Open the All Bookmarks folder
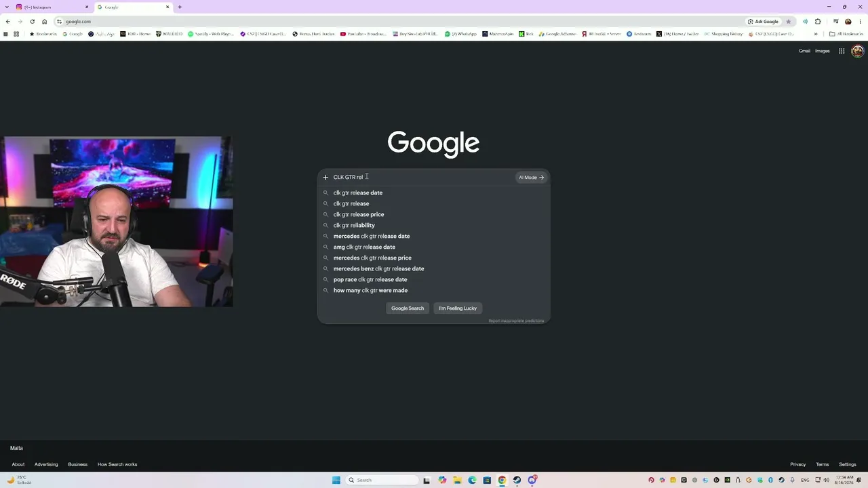868x488 pixels. pos(847,34)
